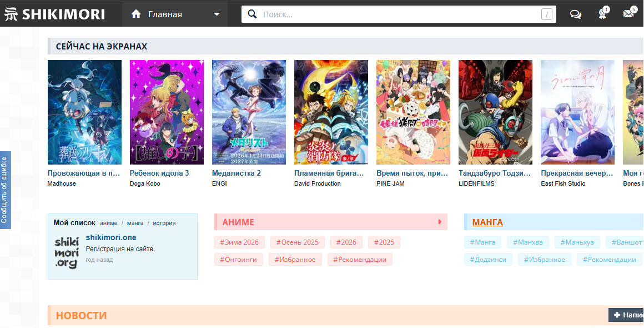Select the #Манга tag
The image size is (644, 328).
[x=482, y=242]
